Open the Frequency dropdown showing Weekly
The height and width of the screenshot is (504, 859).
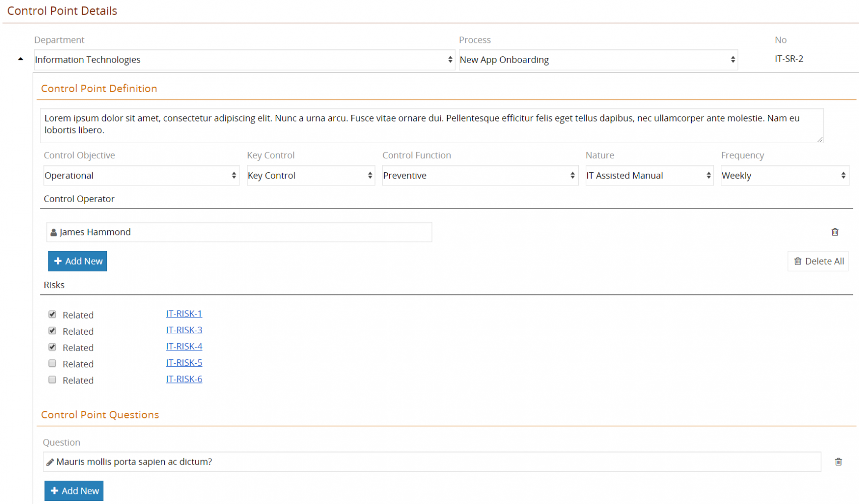coord(784,175)
